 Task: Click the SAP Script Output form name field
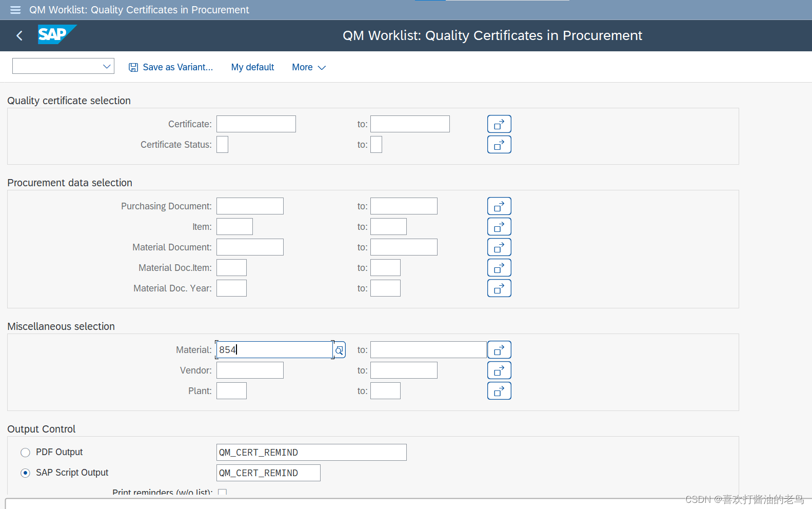(x=268, y=473)
